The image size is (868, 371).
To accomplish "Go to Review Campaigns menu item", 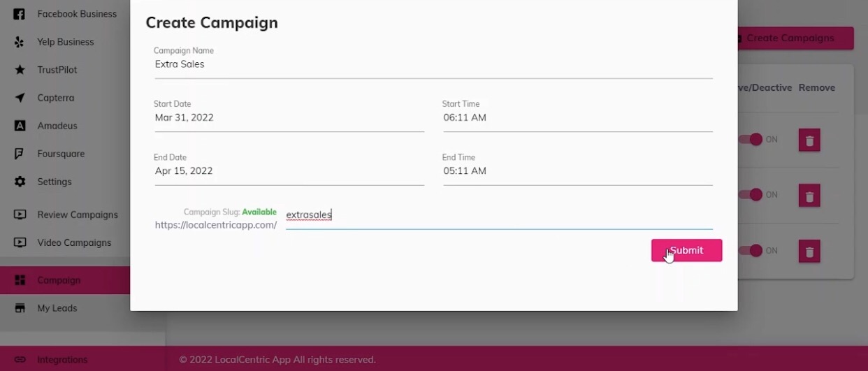I will pos(77,214).
